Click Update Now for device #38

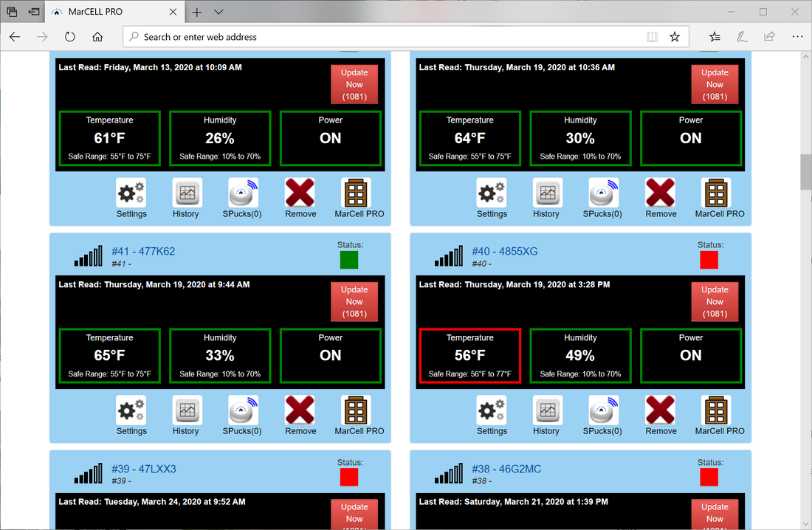tap(715, 514)
